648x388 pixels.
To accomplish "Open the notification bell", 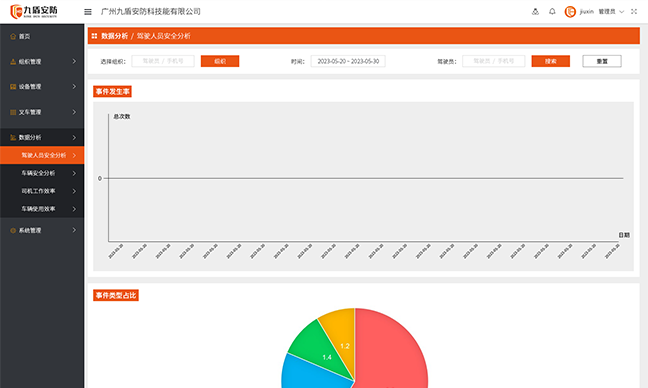I will (x=552, y=12).
